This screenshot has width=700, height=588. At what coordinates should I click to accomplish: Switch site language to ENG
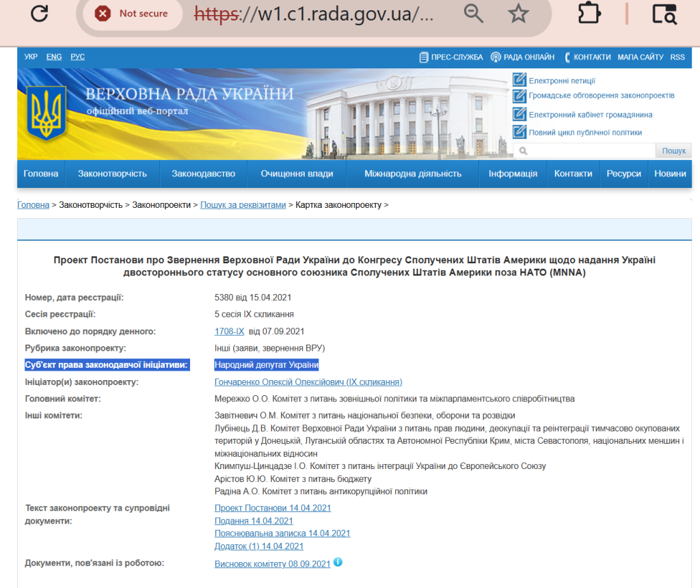(54, 57)
